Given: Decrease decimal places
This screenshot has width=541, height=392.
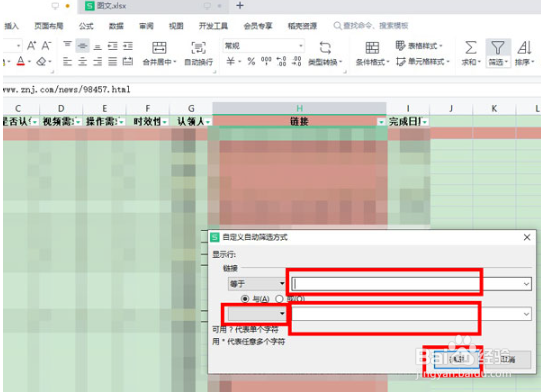Looking at the screenshot, I should click(x=297, y=61).
